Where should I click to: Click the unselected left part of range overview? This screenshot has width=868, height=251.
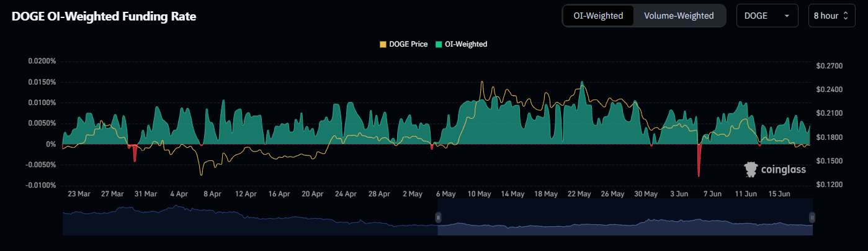(249, 217)
